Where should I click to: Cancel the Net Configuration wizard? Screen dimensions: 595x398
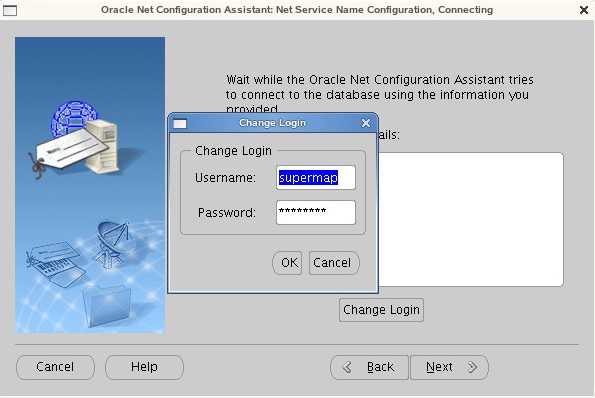[x=55, y=367]
